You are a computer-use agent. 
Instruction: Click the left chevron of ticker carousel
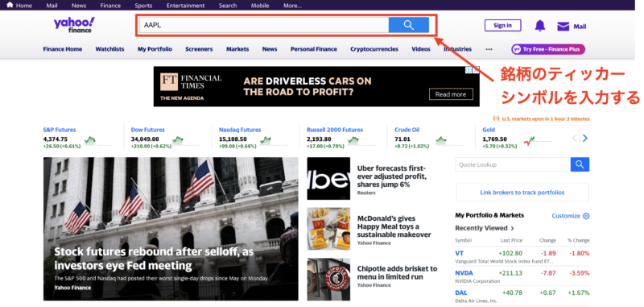pos(574,138)
